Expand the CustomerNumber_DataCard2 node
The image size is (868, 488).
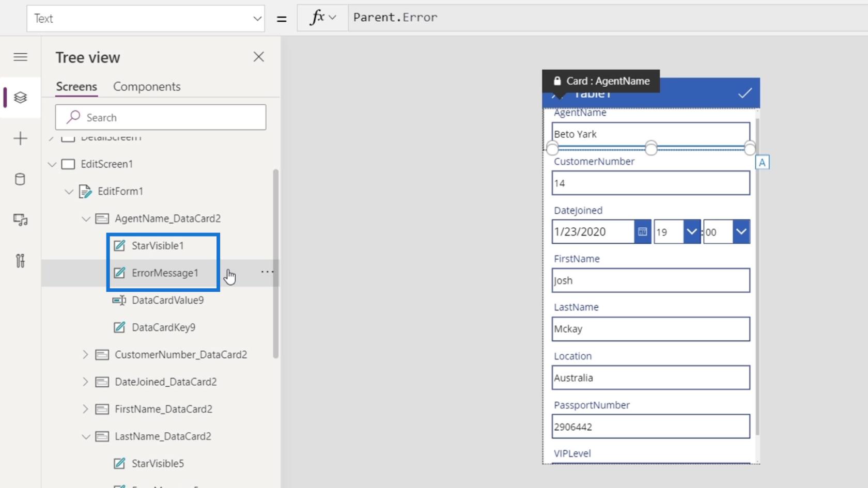(86, 355)
